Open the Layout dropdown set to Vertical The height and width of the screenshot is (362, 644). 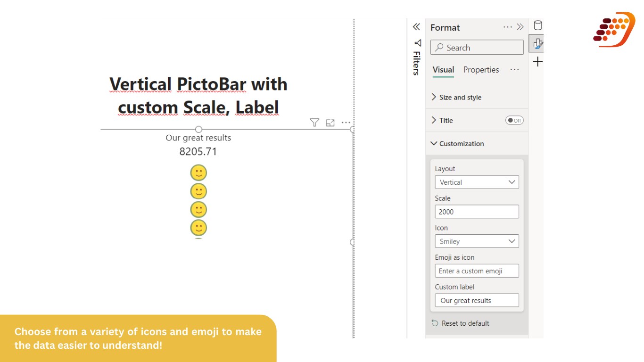(477, 182)
